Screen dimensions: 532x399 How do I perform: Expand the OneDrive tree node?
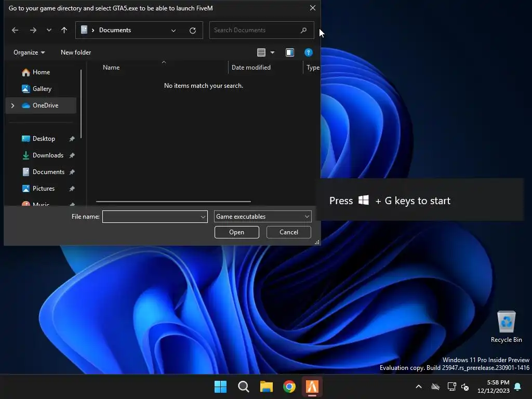coord(13,105)
